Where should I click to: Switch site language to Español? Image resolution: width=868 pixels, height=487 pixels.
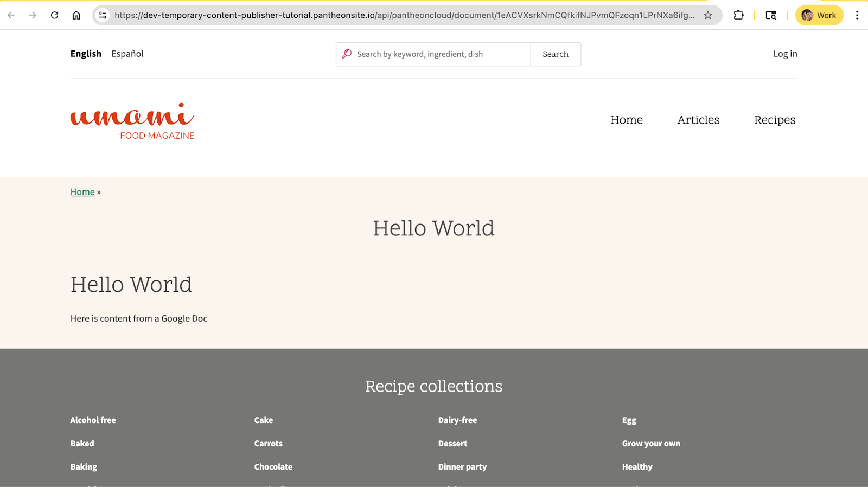click(x=127, y=54)
